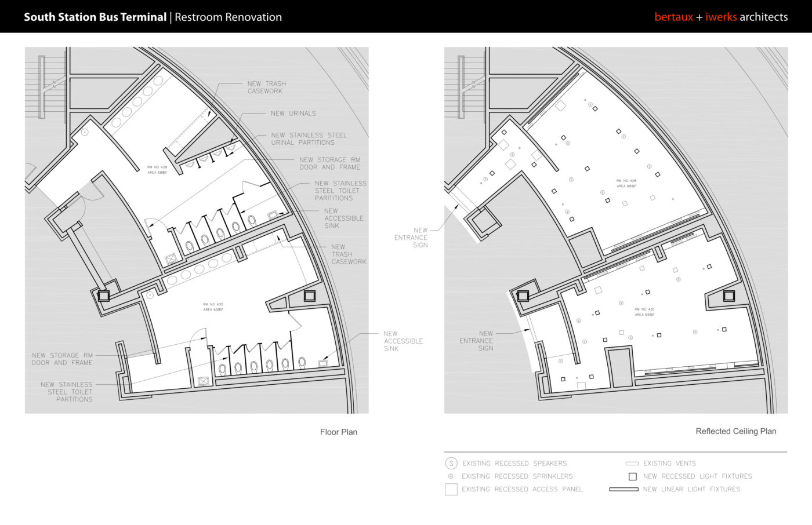Click the existing recessed speakers legend symbol

coord(451,464)
